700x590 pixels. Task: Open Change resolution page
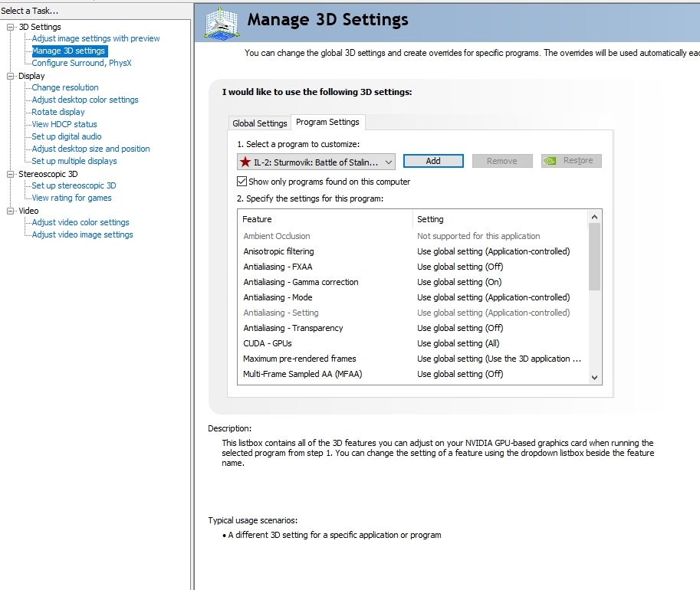tap(65, 87)
